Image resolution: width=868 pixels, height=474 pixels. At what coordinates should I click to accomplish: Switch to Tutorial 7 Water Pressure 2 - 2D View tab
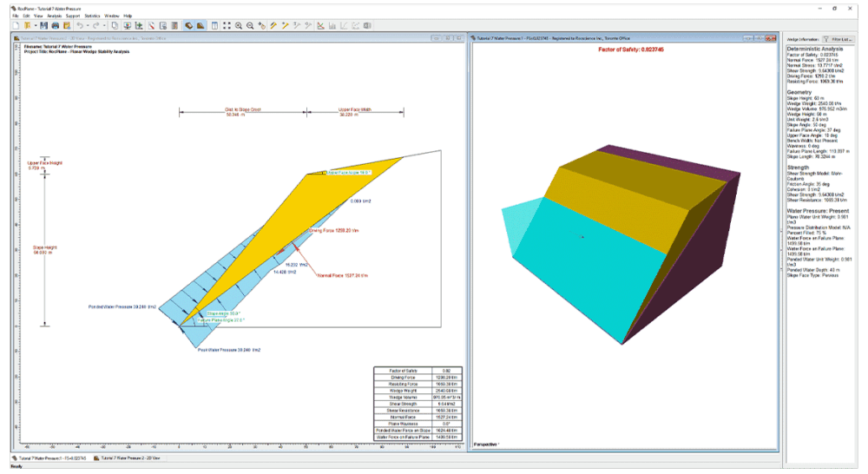pos(129,456)
